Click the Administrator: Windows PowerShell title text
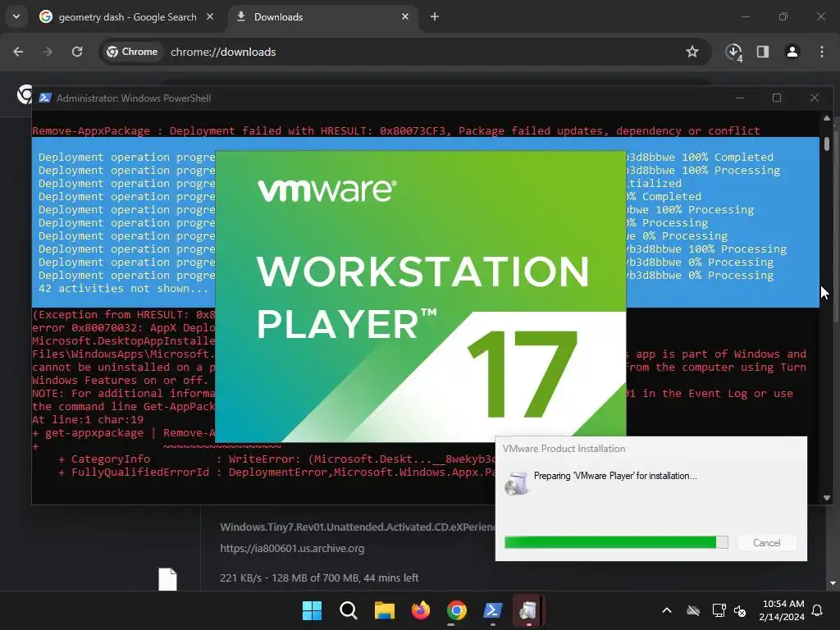 tap(134, 98)
